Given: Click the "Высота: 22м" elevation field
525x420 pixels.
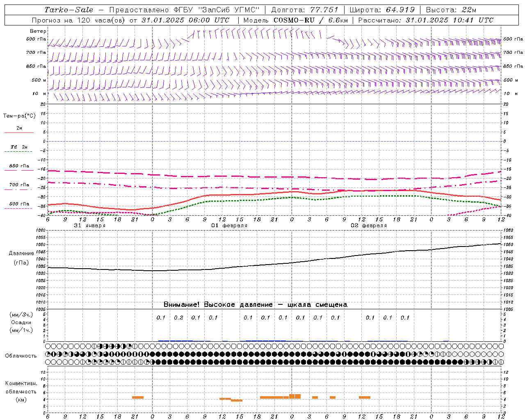Looking at the screenshot, I should (x=451, y=10).
